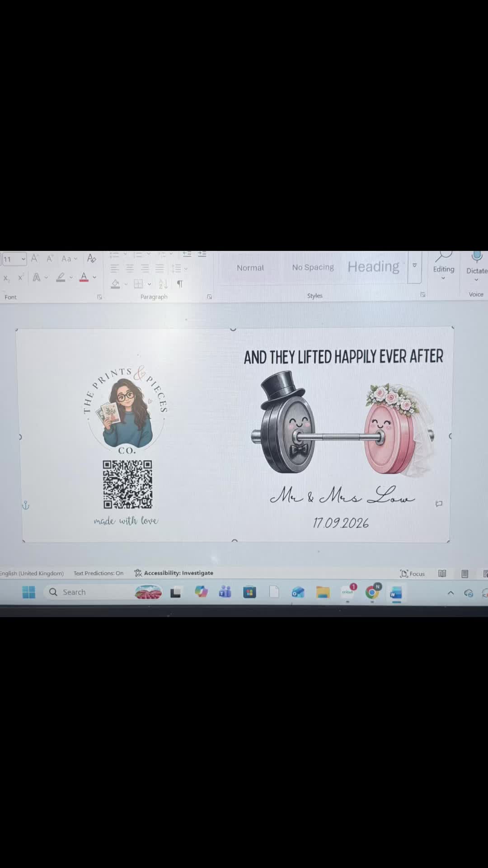Clear all formatting with the eraser icon
Screen dimensions: 488x868
[x=92, y=258]
